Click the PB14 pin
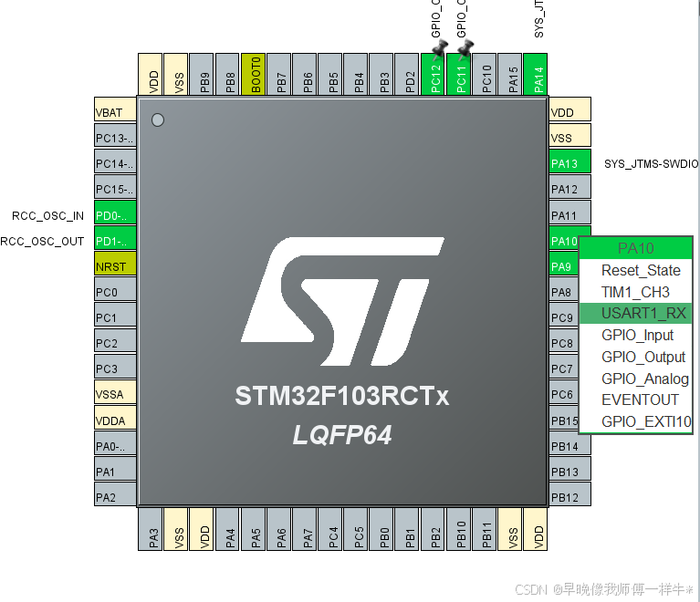Viewport: 700px width, 602px height. (x=570, y=443)
